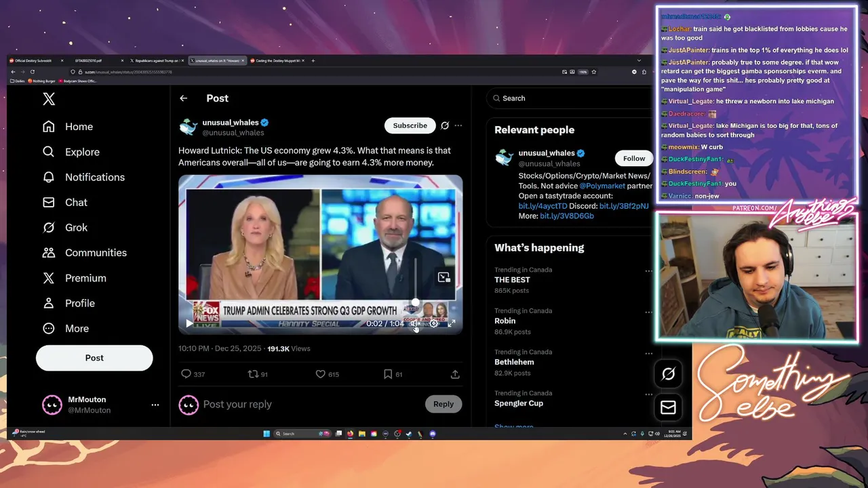Open the floating messages envelope button
The image size is (868, 488).
tap(668, 407)
